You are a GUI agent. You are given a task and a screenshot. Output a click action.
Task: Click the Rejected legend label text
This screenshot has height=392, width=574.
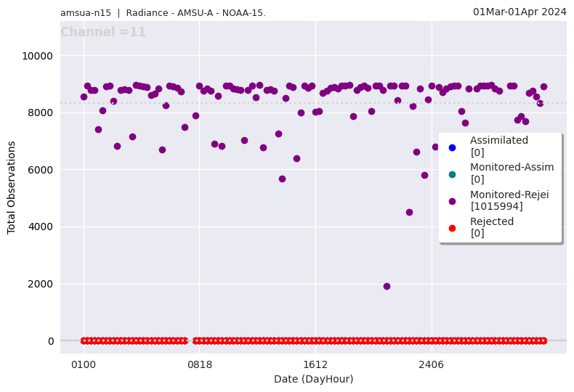coord(492,221)
